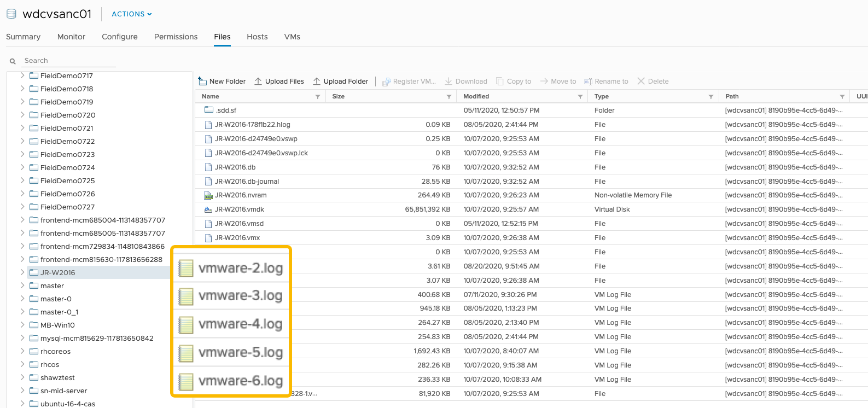The width and height of the screenshot is (868, 408).
Task: Expand the rhcoreos folder node
Action: pos(22,351)
